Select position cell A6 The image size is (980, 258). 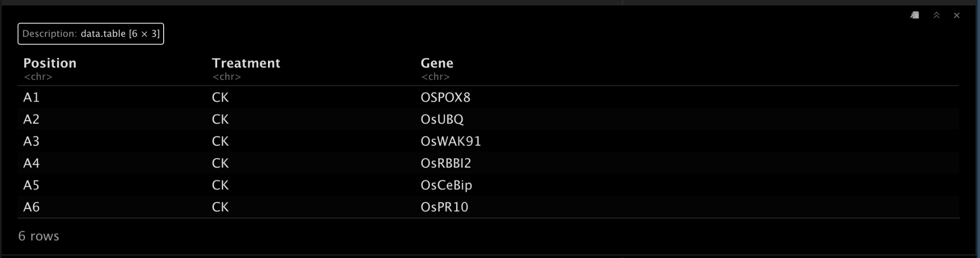coord(31,207)
